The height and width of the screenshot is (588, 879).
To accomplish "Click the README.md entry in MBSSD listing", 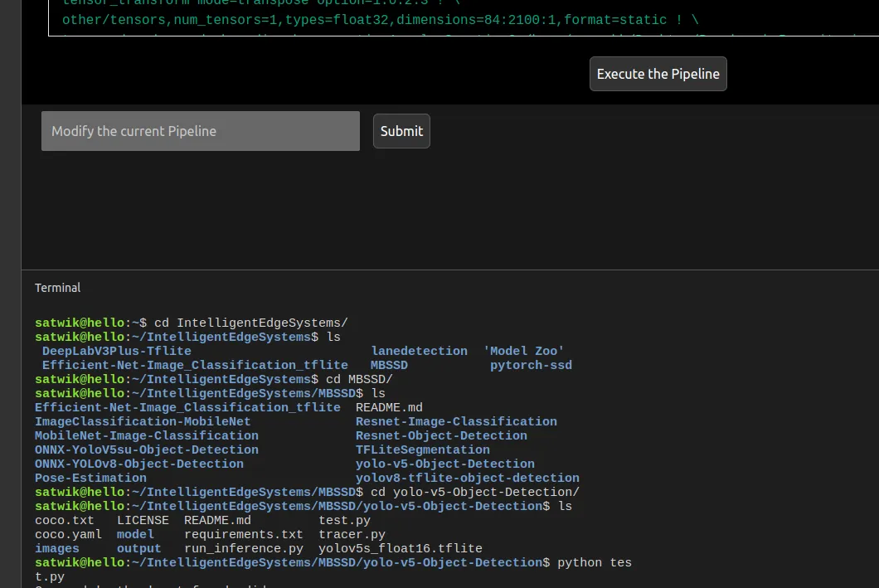I will point(389,407).
